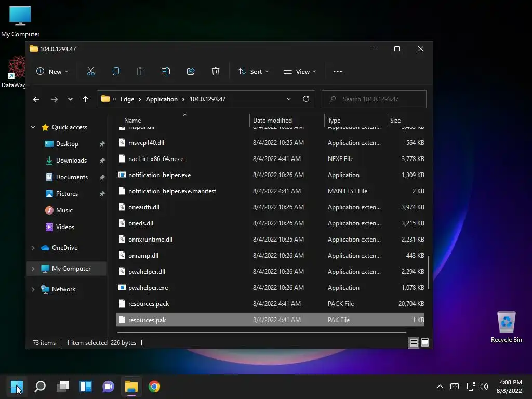Open Task View on taskbar
Viewport: 532px width, 399px height.
pos(63,387)
